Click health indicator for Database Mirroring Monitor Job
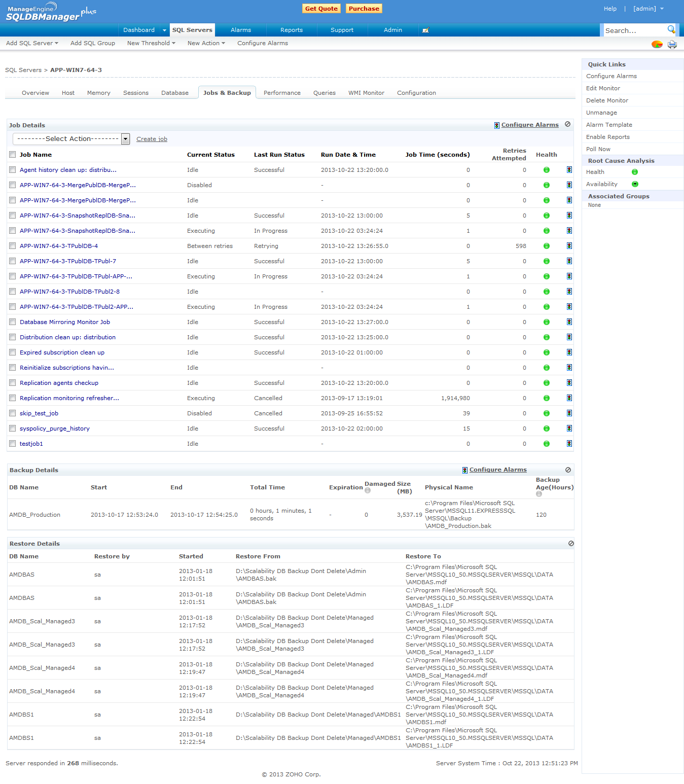This screenshot has height=784, width=684. pos(546,322)
